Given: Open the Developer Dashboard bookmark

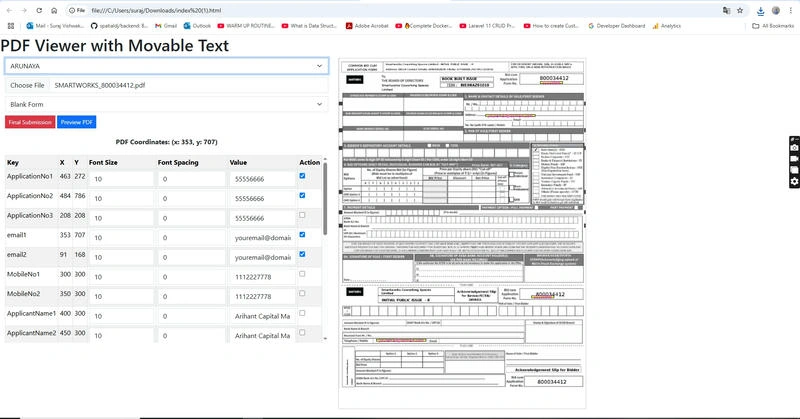Looking at the screenshot, I should coord(616,26).
